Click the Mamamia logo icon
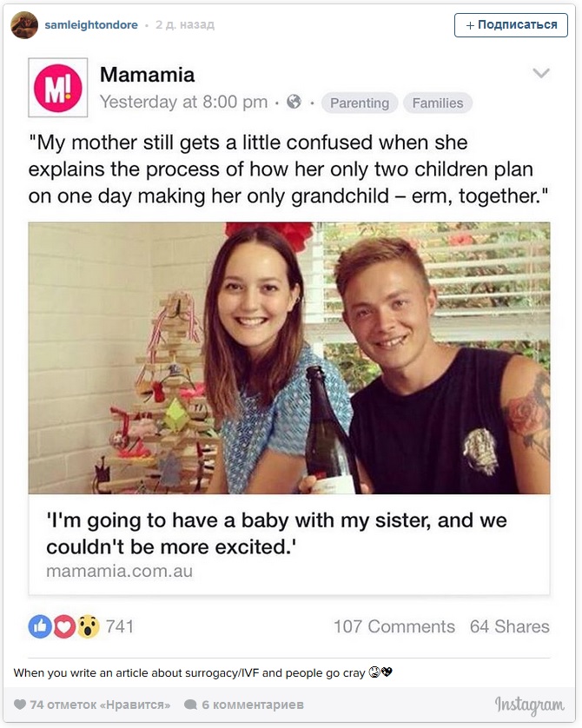Viewport: 582px width, 728px height. pyautogui.click(x=58, y=88)
